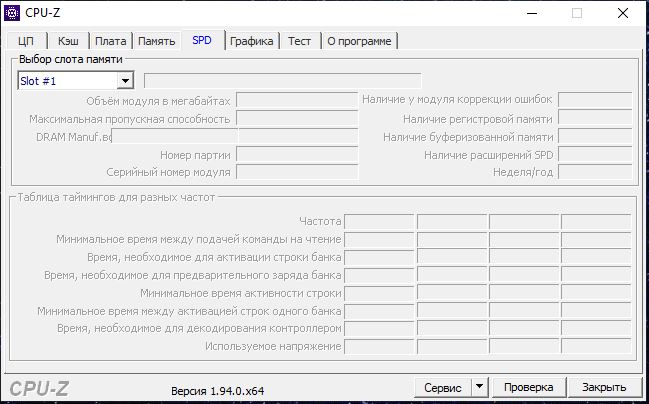Click the Неделя/год field
Image resolution: width=649 pixels, height=404 pixels.
click(x=595, y=172)
